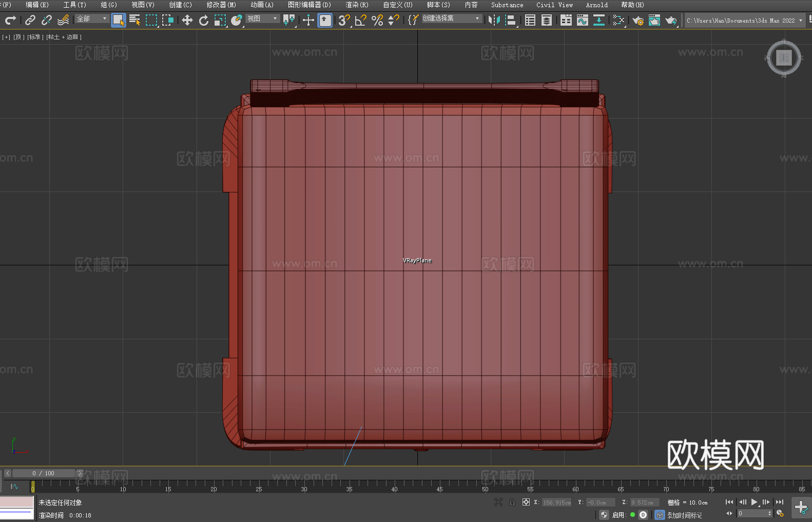The height and width of the screenshot is (522, 812).
Task: Open the Arnold menu
Action: click(596, 5)
